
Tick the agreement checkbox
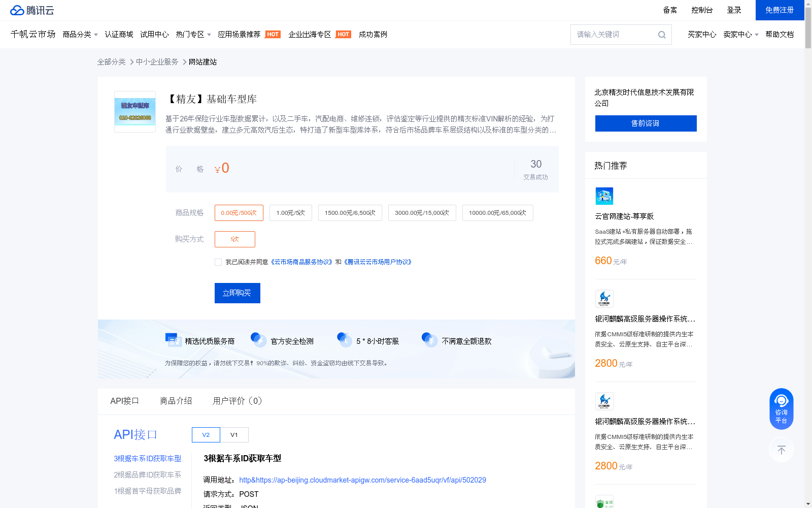[218, 262]
